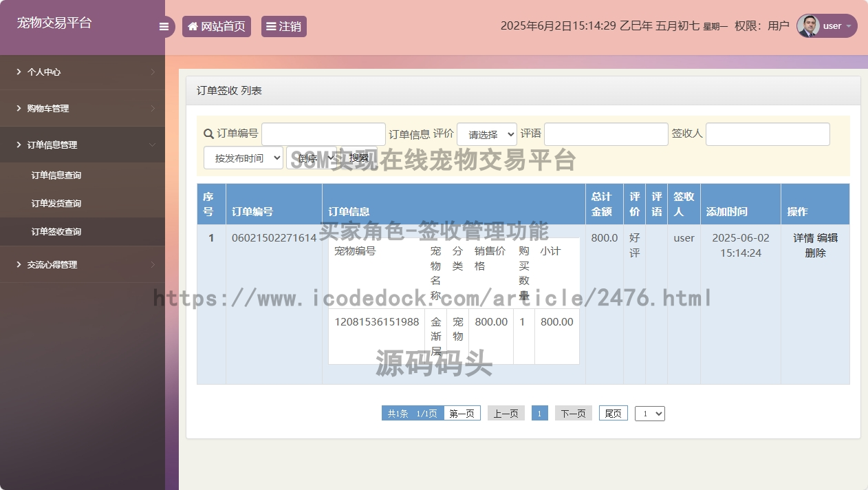Click the 共1条 1/1页 pagination summary
The image size is (868, 490).
point(413,414)
